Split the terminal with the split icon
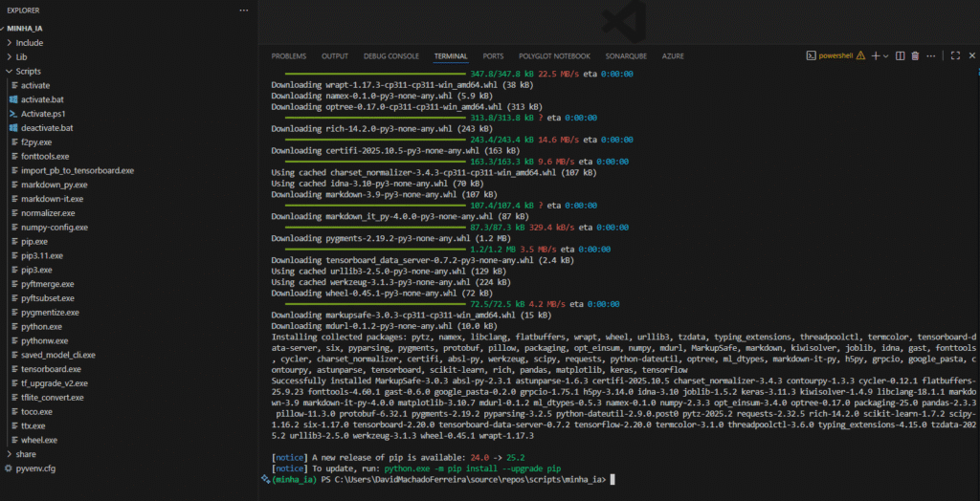 [x=902, y=56]
